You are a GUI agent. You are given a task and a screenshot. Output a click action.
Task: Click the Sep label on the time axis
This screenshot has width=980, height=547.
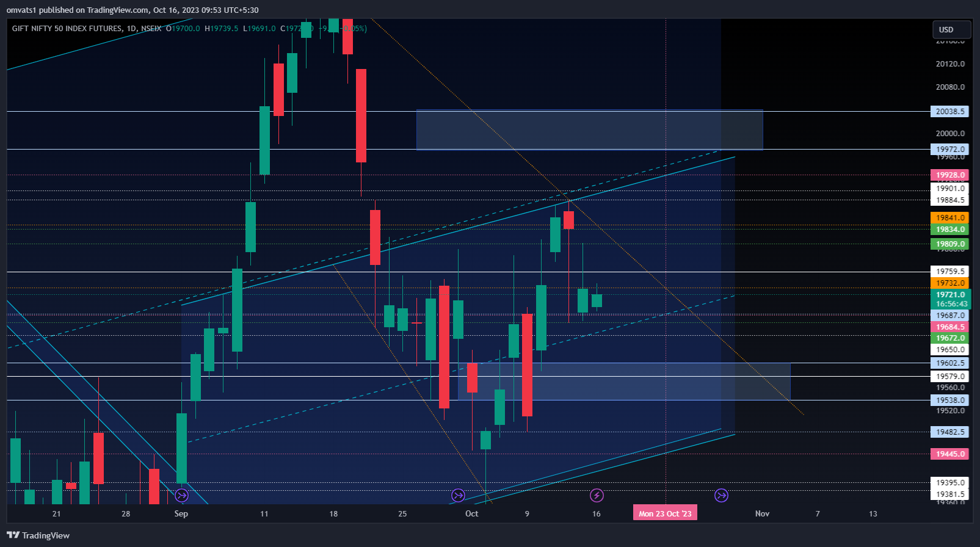[x=181, y=514]
